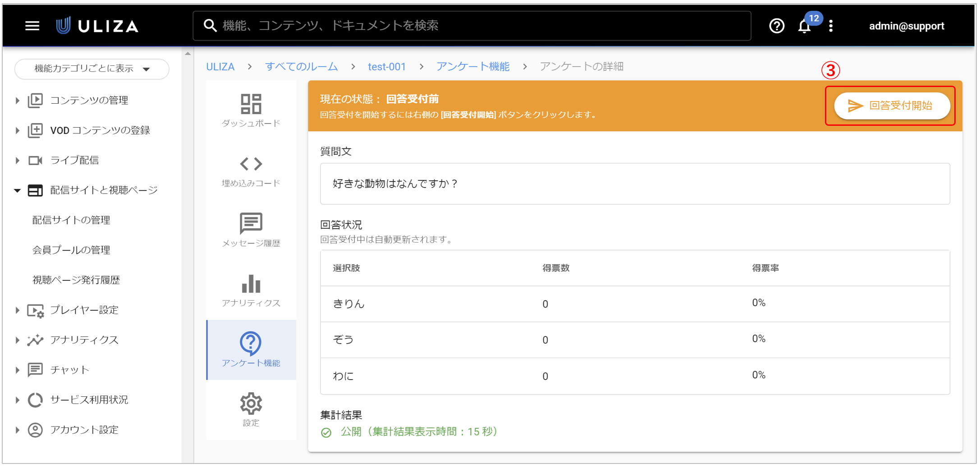
Task: Click admin@support account name
Action: click(907, 26)
